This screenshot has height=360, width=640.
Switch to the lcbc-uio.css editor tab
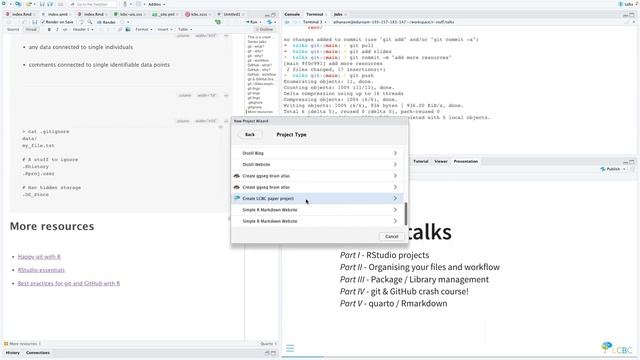130,14
